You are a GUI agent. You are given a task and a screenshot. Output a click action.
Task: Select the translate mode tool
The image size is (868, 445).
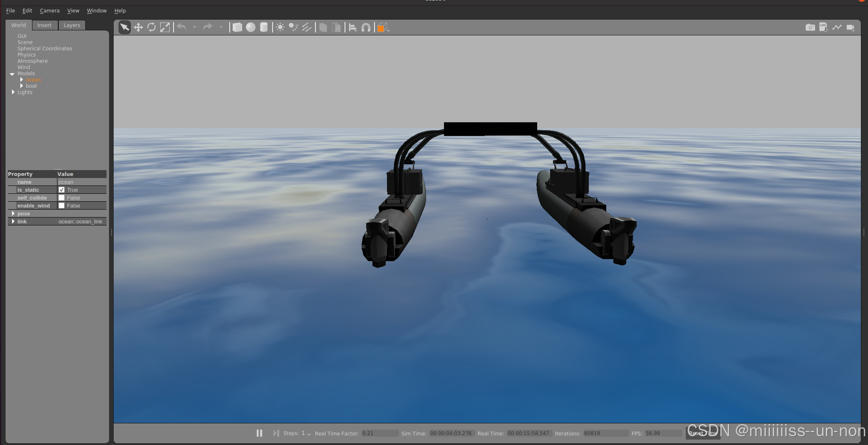[138, 27]
